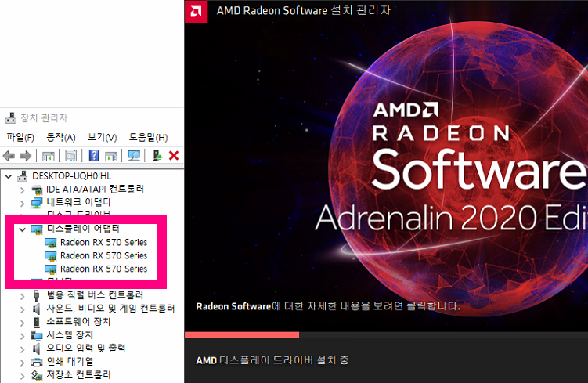Open the Properties toolbar icon
588x383 pixels.
click(71, 156)
